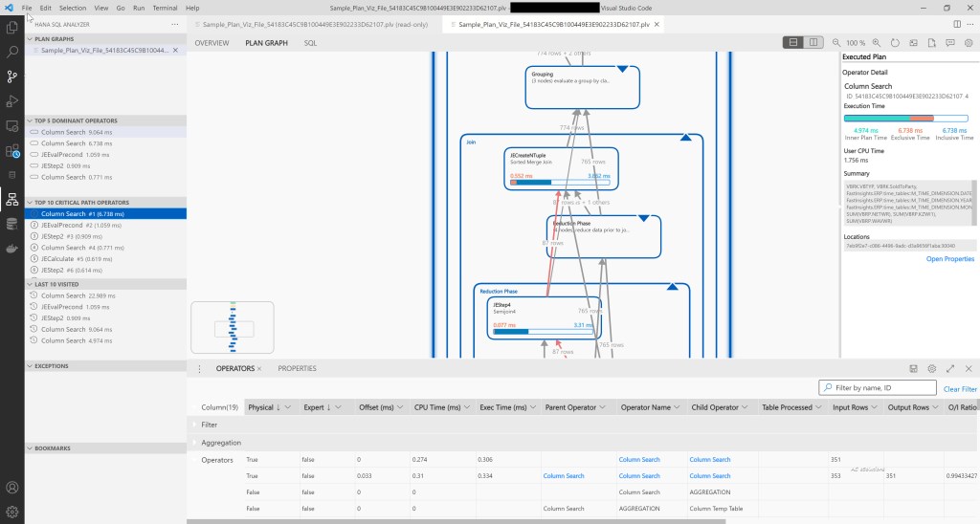Expand the Aggregation row group

(x=194, y=443)
